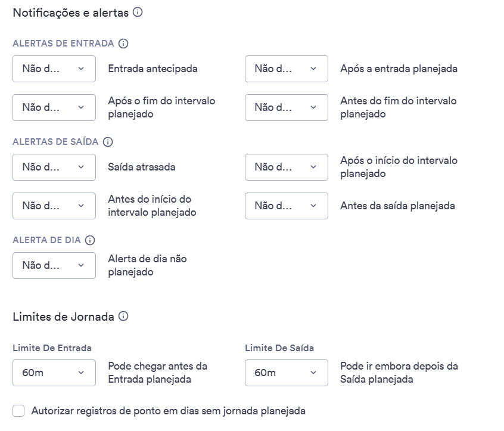Open the Alerta de dia não planejado dropdown

[x=54, y=266]
